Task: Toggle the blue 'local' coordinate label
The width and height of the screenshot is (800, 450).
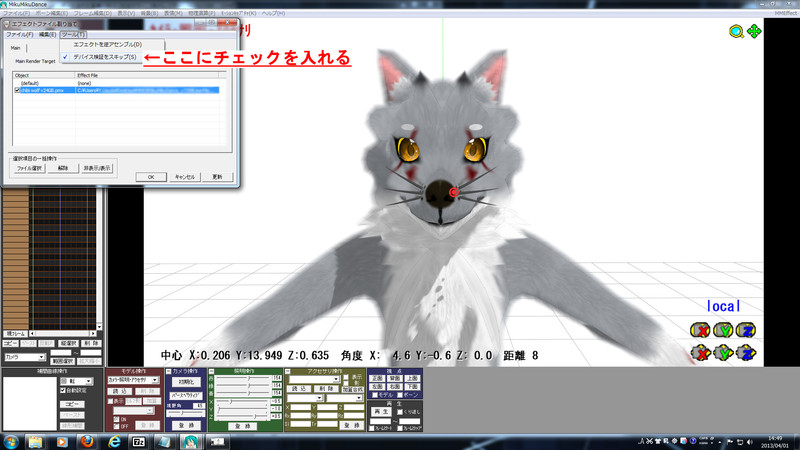Action: point(723,306)
